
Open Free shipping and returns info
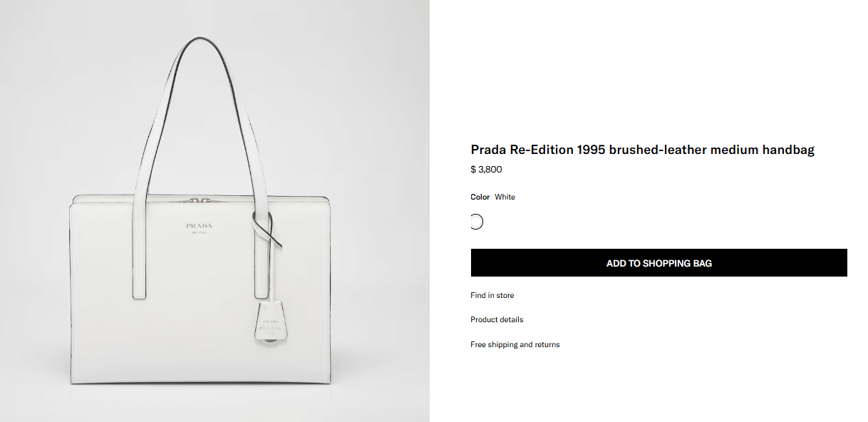[515, 344]
